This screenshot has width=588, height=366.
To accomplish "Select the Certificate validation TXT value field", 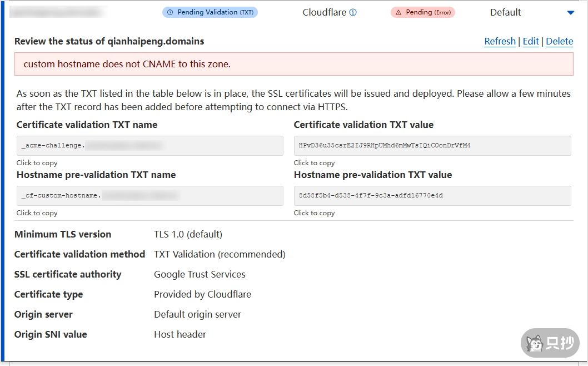I will tap(432, 146).
